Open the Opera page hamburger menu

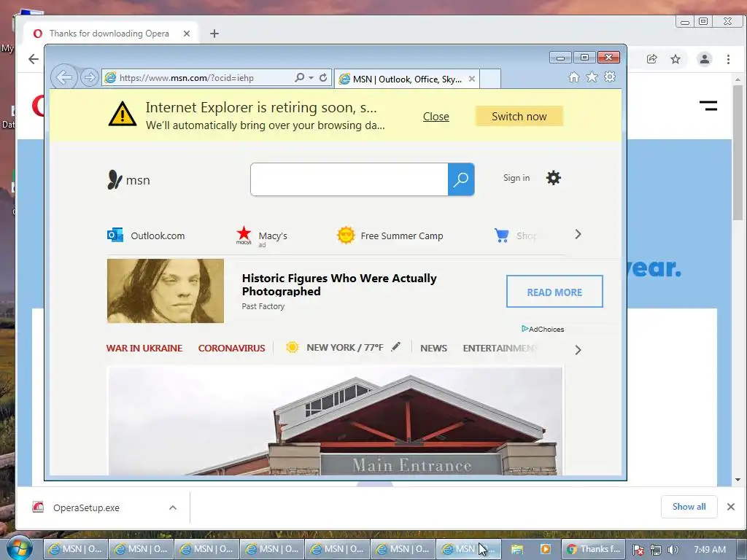[x=708, y=106]
